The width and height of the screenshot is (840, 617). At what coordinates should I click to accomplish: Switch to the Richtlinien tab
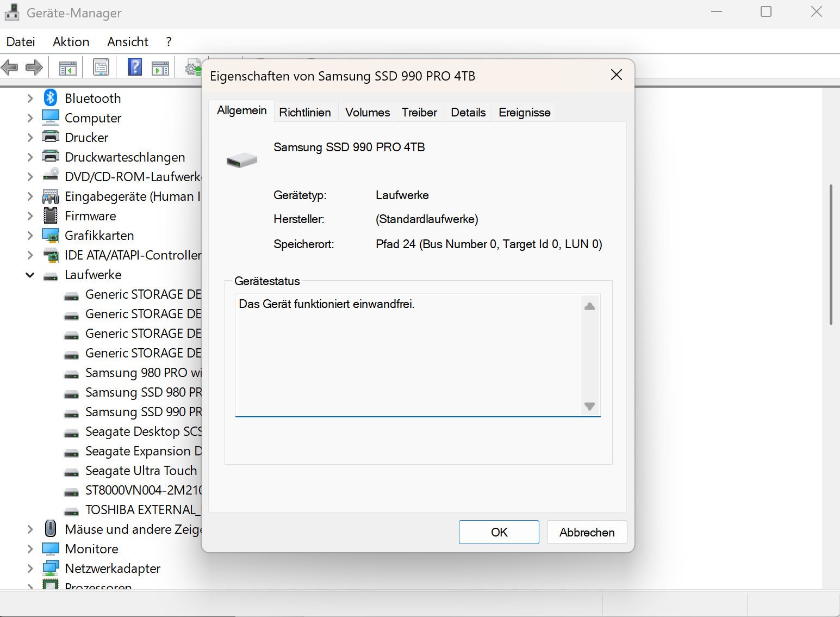[x=305, y=112]
